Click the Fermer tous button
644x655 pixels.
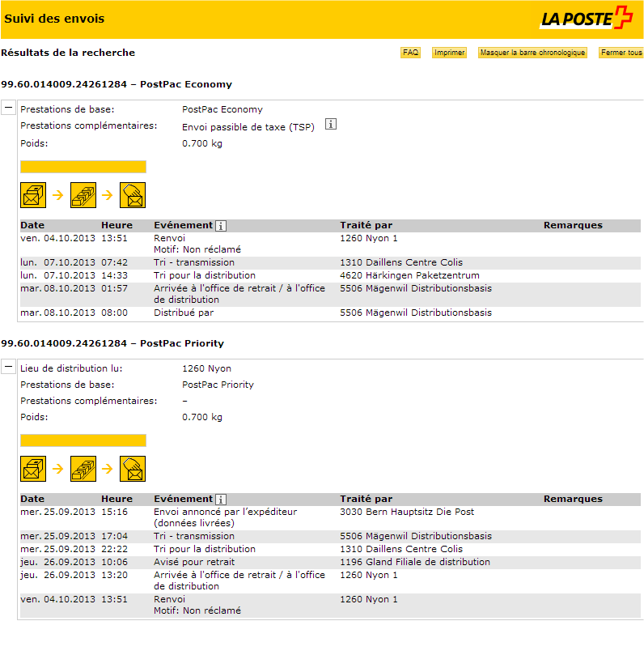[x=621, y=53]
